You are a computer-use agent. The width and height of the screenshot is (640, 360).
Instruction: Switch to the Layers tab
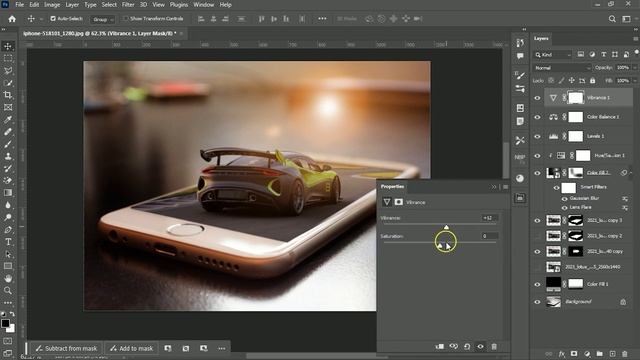pyautogui.click(x=541, y=38)
